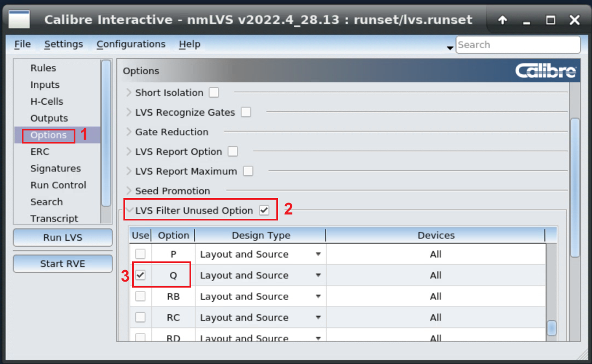The width and height of the screenshot is (592, 364).
Task: Select Signatures in the left sidebar
Action: [55, 169]
